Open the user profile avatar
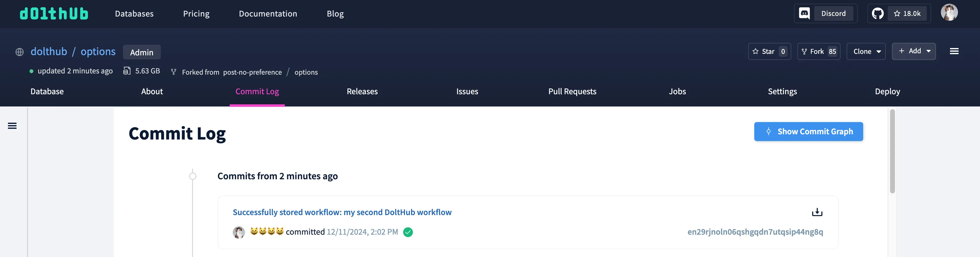The height and width of the screenshot is (257, 980). (x=949, y=13)
